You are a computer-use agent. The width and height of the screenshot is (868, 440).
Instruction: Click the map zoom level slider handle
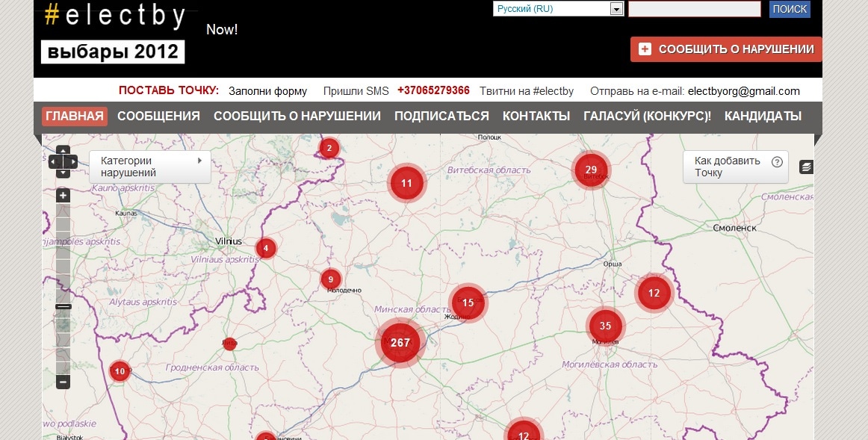[x=63, y=306]
